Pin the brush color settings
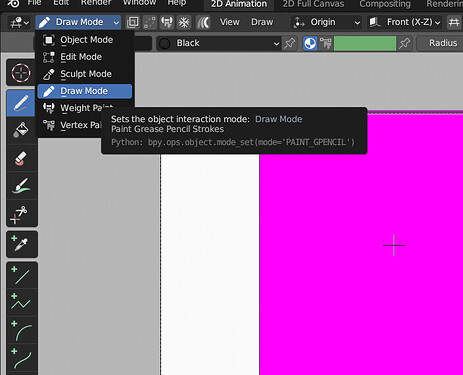This screenshot has width=463, height=375. [x=404, y=43]
